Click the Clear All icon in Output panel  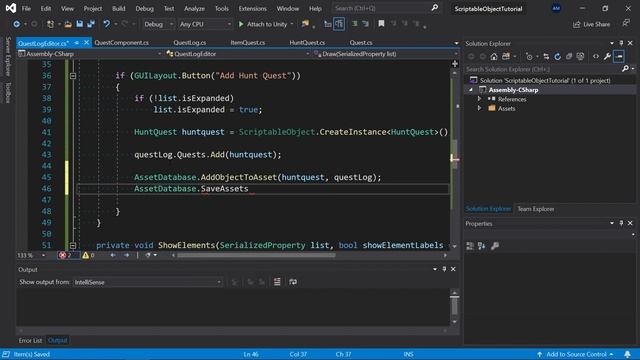click(277, 282)
